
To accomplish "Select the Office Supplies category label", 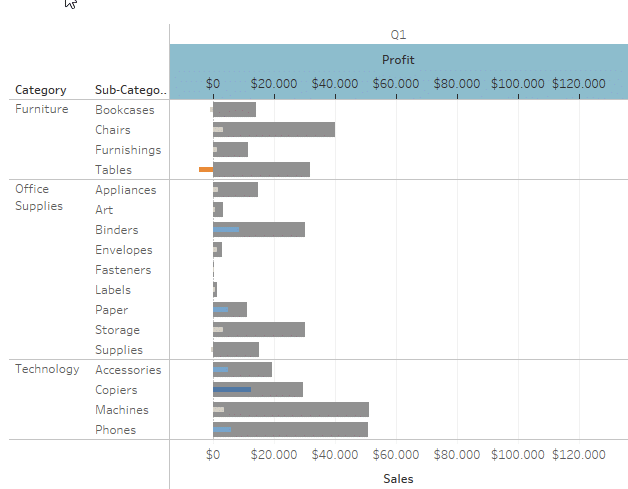I will pos(39,197).
